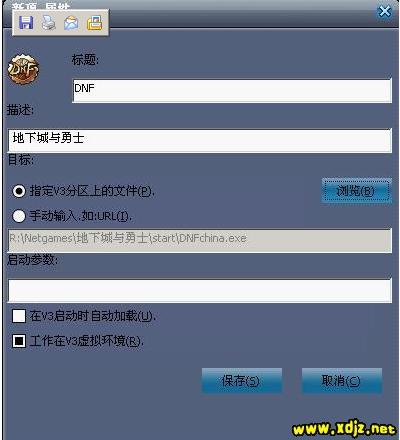400x440 pixels.
Task: Select the 手动输入 URL radio option
Action: click(19, 216)
